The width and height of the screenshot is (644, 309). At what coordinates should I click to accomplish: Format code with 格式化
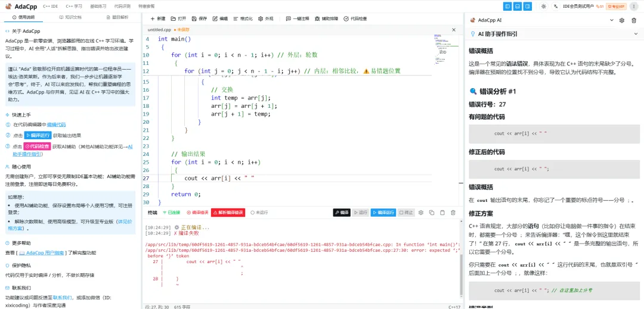click(243, 19)
